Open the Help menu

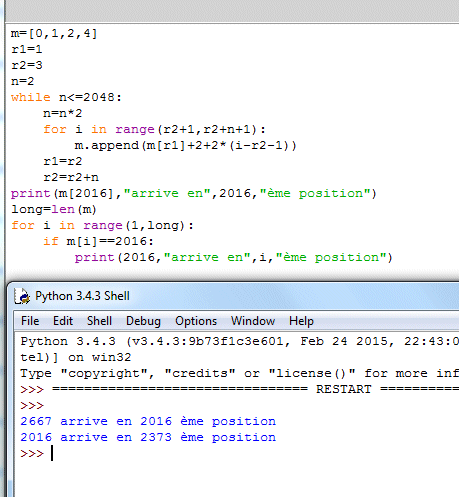[x=301, y=321]
